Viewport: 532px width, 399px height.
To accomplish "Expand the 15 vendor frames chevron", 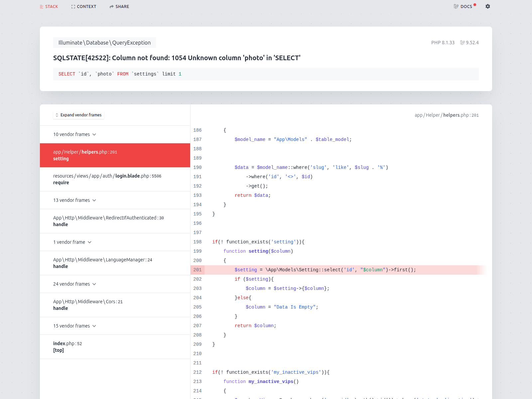I will (94, 326).
